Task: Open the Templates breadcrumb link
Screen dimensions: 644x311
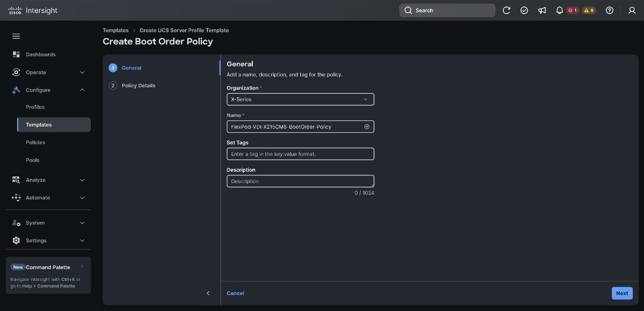Action: [115, 30]
